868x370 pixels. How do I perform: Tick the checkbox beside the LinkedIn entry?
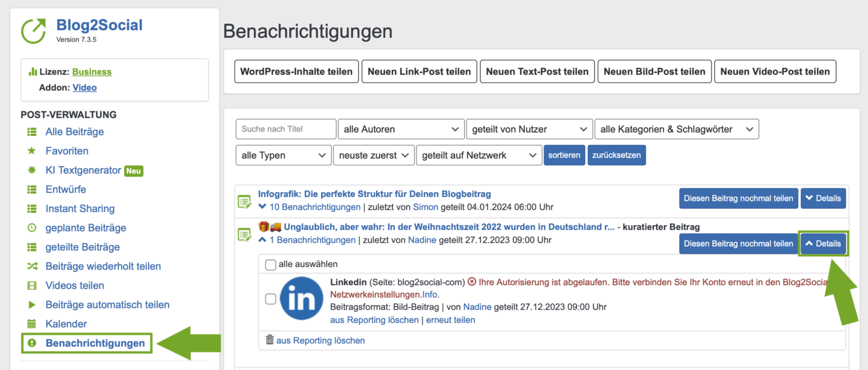pyautogui.click(x=271, y=299)
